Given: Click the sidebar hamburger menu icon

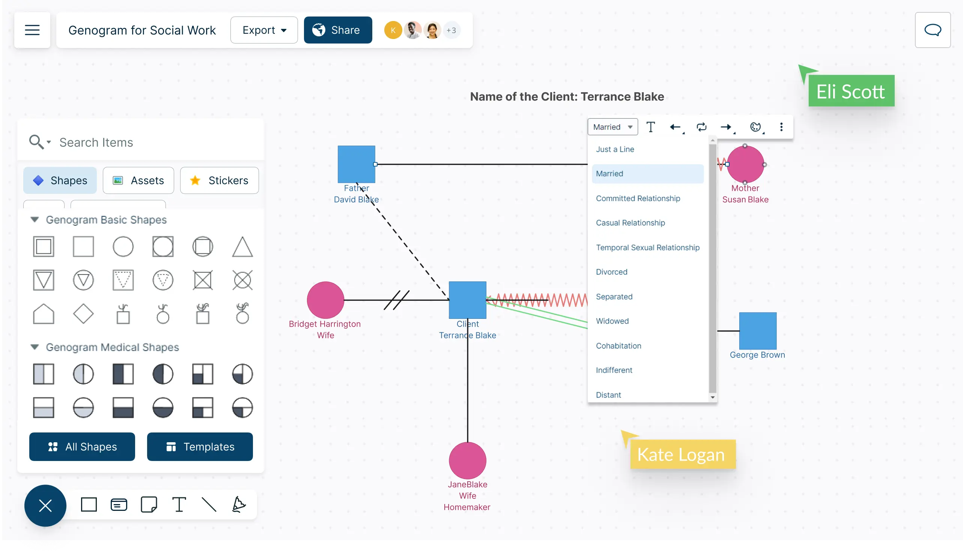Looking at the screenshot, I should [x=32, y=30].
